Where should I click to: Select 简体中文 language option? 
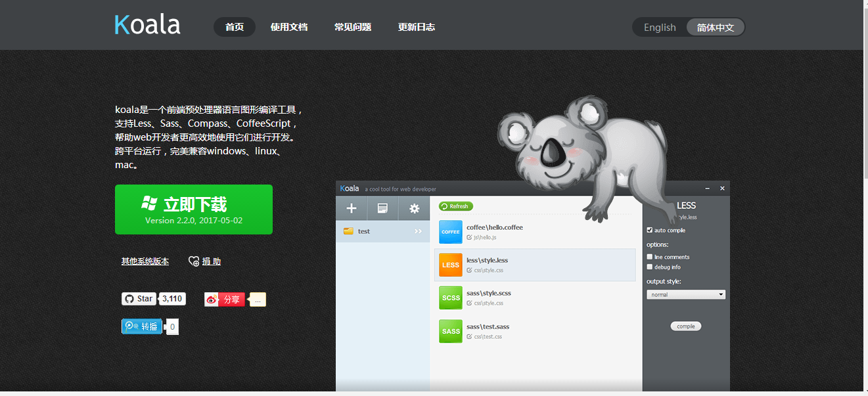tap(716, 27)
